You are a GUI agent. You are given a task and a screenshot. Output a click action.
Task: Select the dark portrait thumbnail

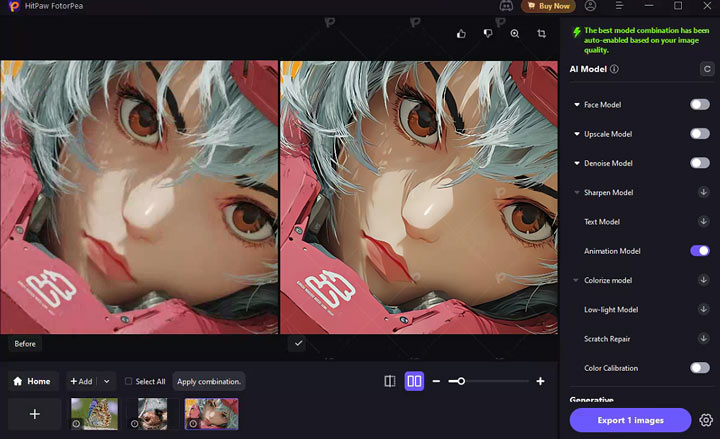click(152, 414)
